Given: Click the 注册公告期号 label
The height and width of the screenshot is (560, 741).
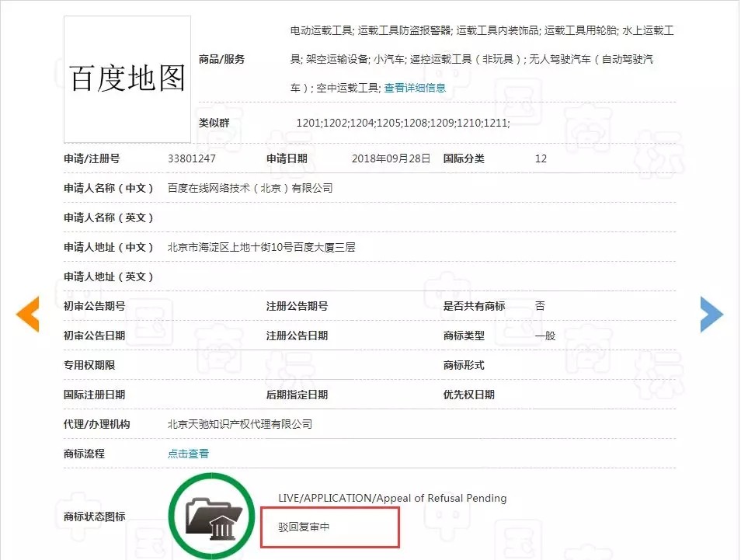Looking at the screenshot, I should coord(297,306).
